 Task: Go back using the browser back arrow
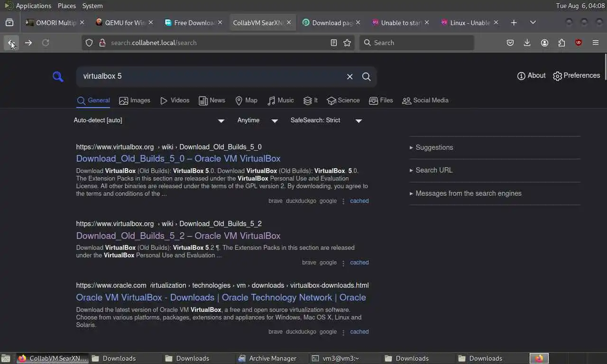[11, 43]
